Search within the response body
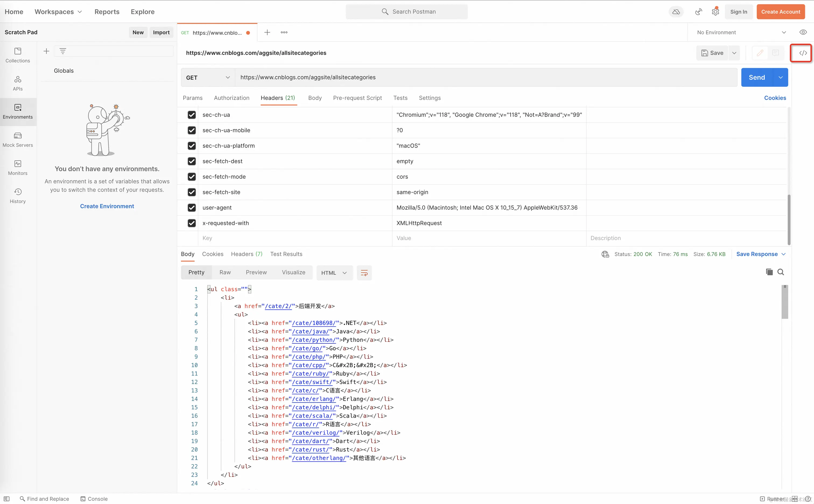This screenshot has width=814, height=504. coord(781,272)
